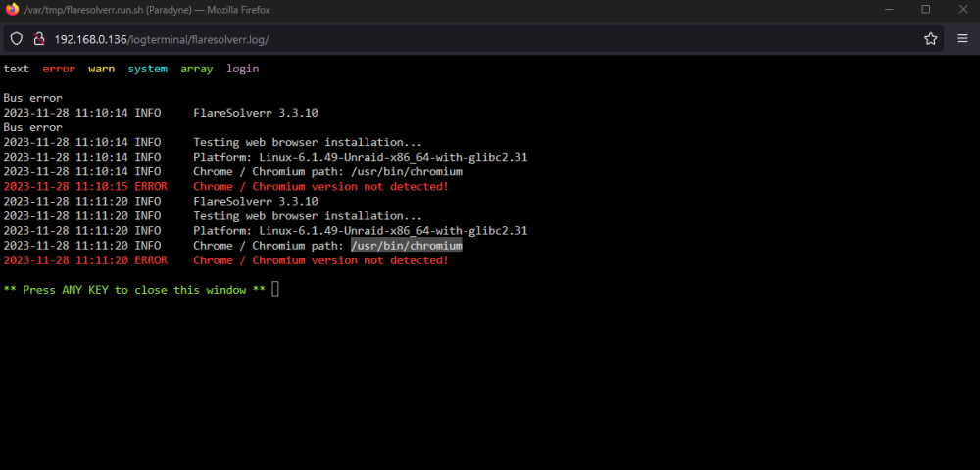
Task: Maximize the Firefox window
Action: pyautogui.click(x=926, y=10)
